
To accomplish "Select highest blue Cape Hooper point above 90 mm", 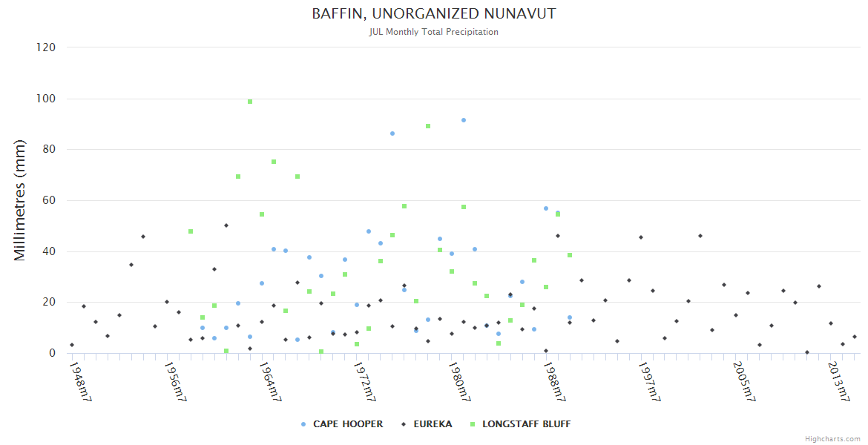I will (464, 120).
